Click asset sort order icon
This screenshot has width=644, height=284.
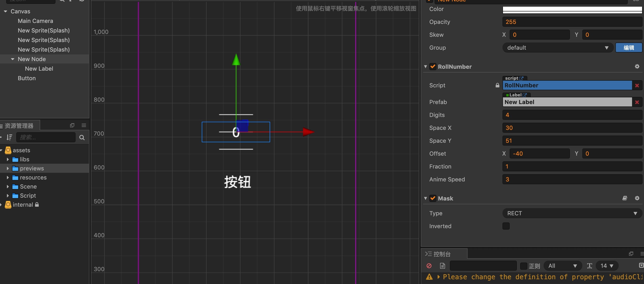coord(9,137)
